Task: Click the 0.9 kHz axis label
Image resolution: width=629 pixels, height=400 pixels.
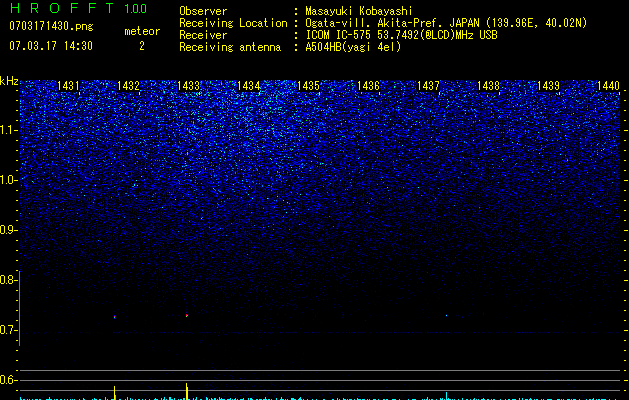Action: [x=9, y=230]
